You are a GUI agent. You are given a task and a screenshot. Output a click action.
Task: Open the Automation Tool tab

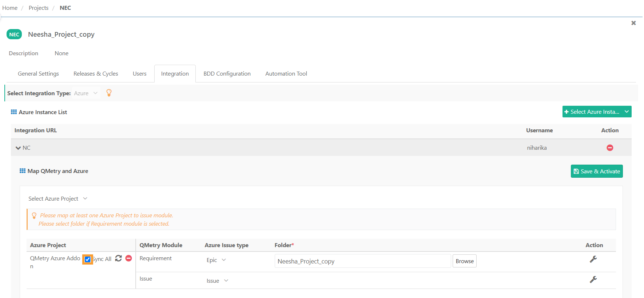coord(286,74)
